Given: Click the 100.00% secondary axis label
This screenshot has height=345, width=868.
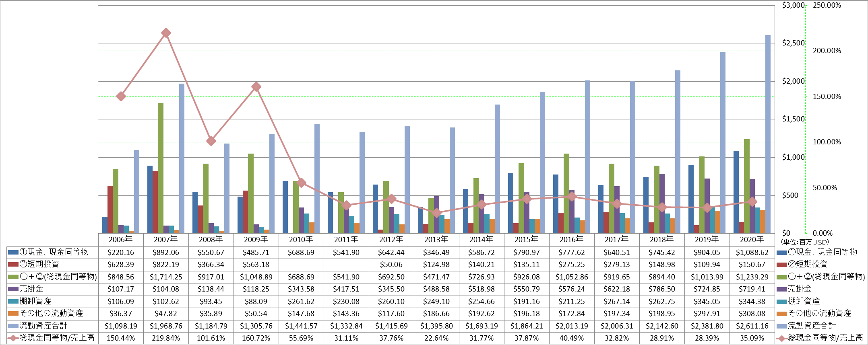Looking at the screenshot, I should tap(827, 142).
